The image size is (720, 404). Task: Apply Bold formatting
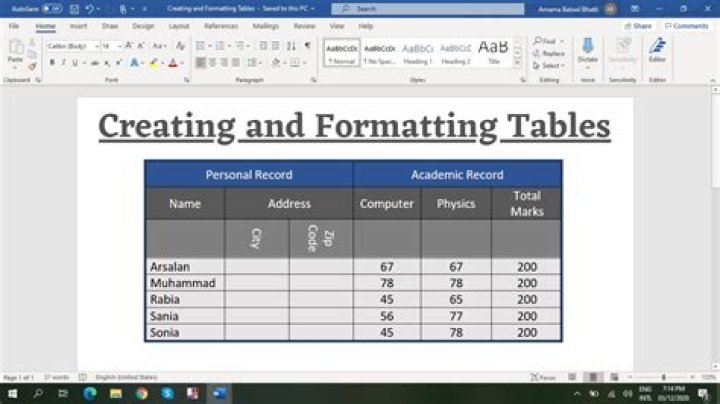[52, 63]
